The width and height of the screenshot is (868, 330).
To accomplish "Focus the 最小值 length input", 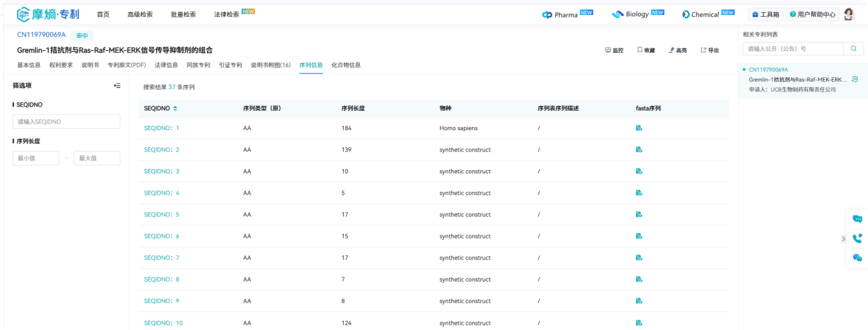I will coord(36,158).
